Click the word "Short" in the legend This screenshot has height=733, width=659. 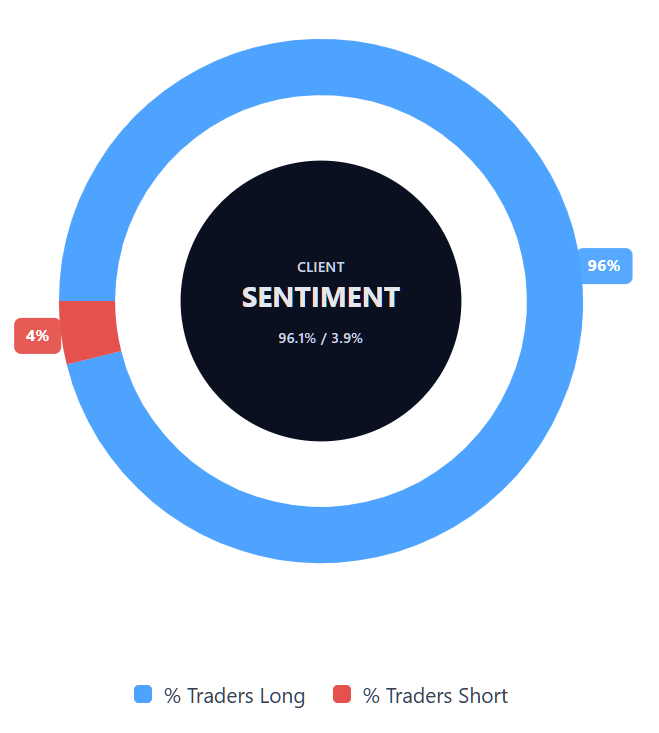pos(482,696)
